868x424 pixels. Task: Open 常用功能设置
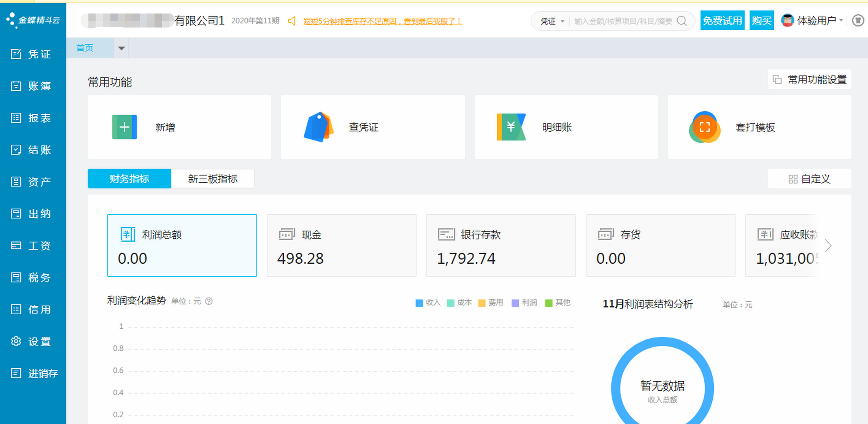click(x=809, y=79)
